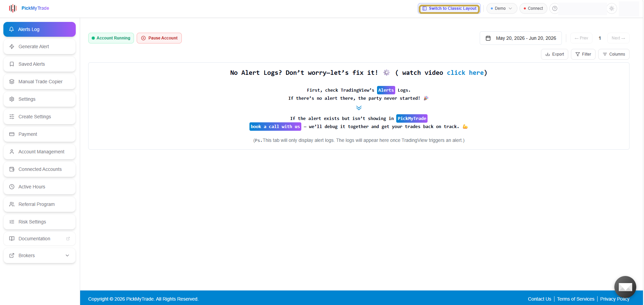The height and width of the screenshot is (305, 644).
Task: Open the Alerts Log bell icon
Action: pyautogui.click(x=11, y=29)
